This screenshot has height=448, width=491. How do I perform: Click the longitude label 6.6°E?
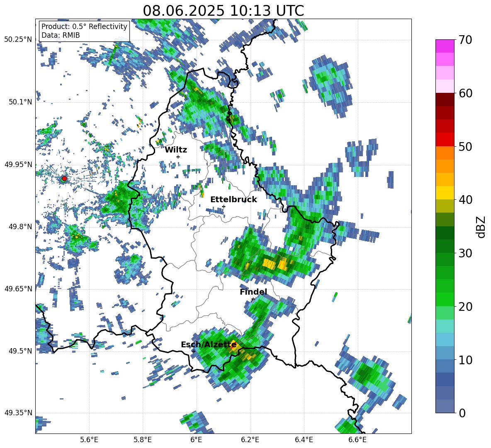point(357,440)
